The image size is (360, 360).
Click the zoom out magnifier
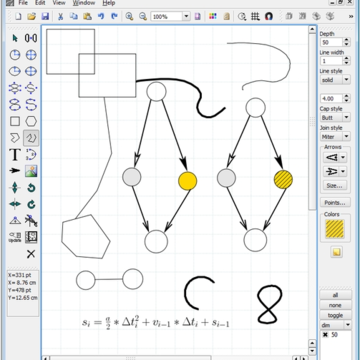143,16
